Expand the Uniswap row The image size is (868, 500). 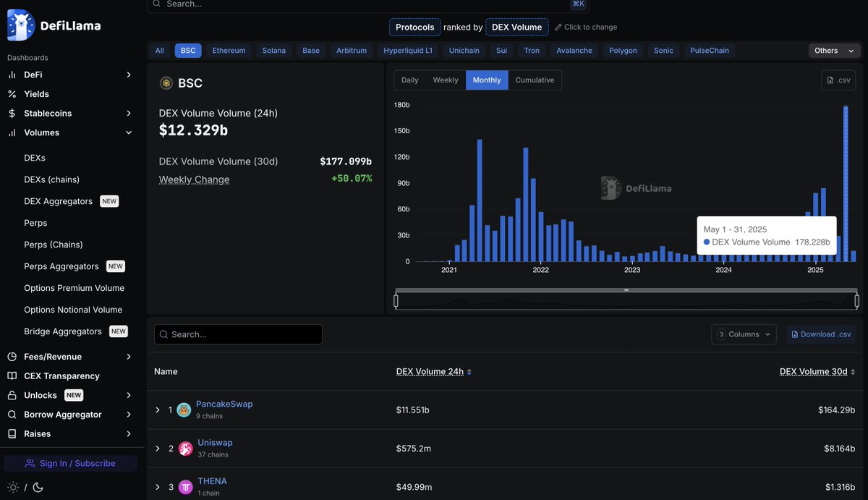click(x=158, y=449)
